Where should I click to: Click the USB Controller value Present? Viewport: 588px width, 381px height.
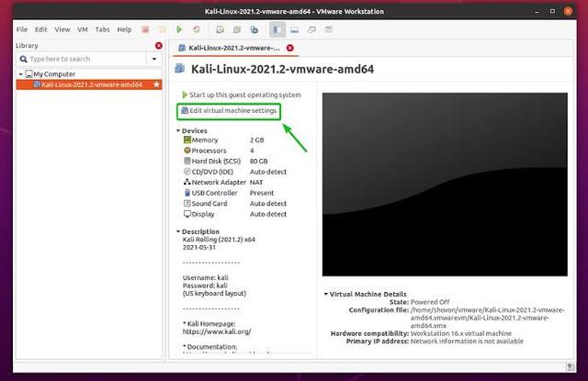point(262,193)
